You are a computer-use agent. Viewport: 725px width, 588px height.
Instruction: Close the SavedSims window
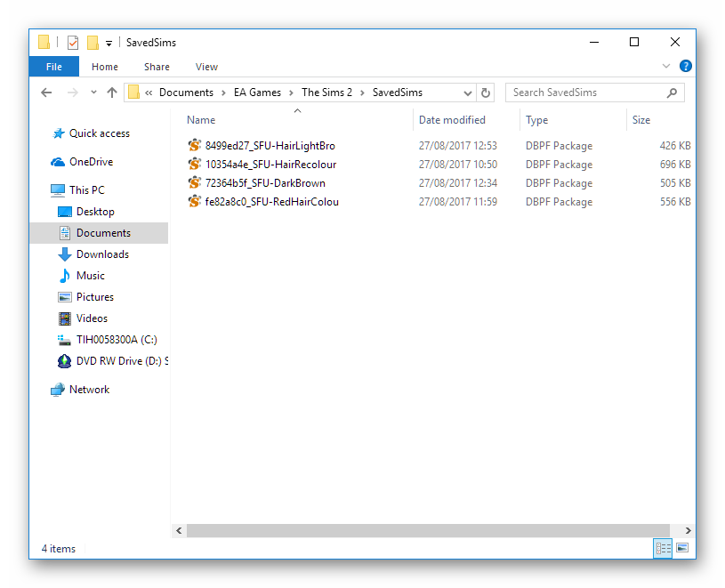(675, 43)
